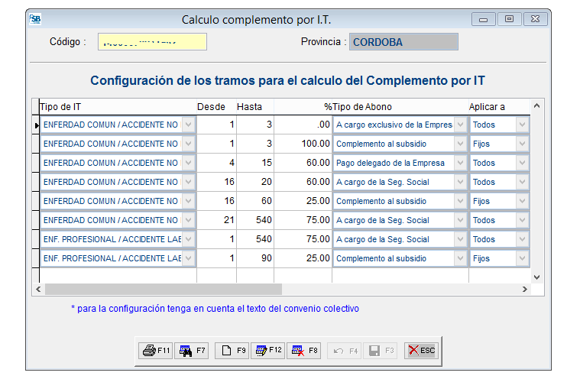Open Aplicar a 'Todos' dropdown in 4 to 15 row
Screen dimensions: 580x392
point(522,163)
